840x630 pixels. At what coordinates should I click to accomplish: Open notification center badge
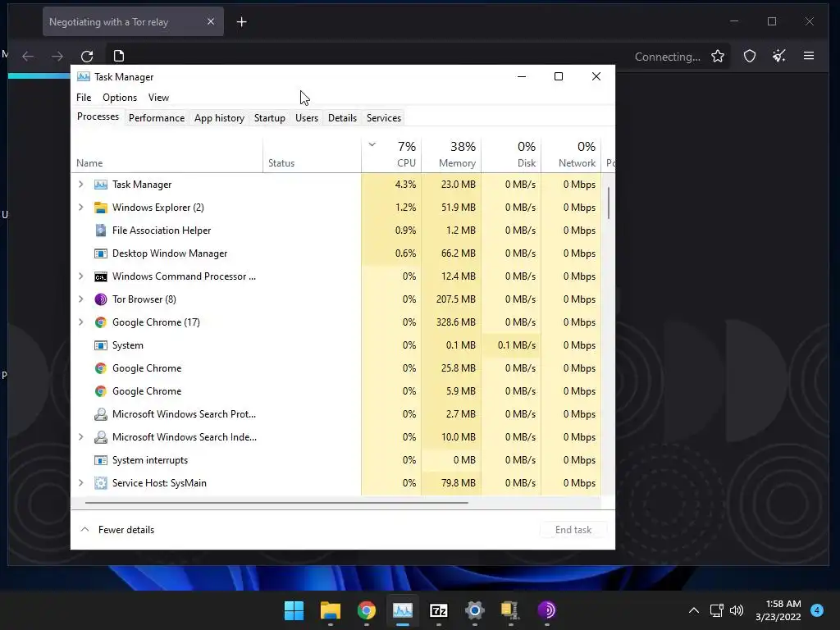pos(817,610)
